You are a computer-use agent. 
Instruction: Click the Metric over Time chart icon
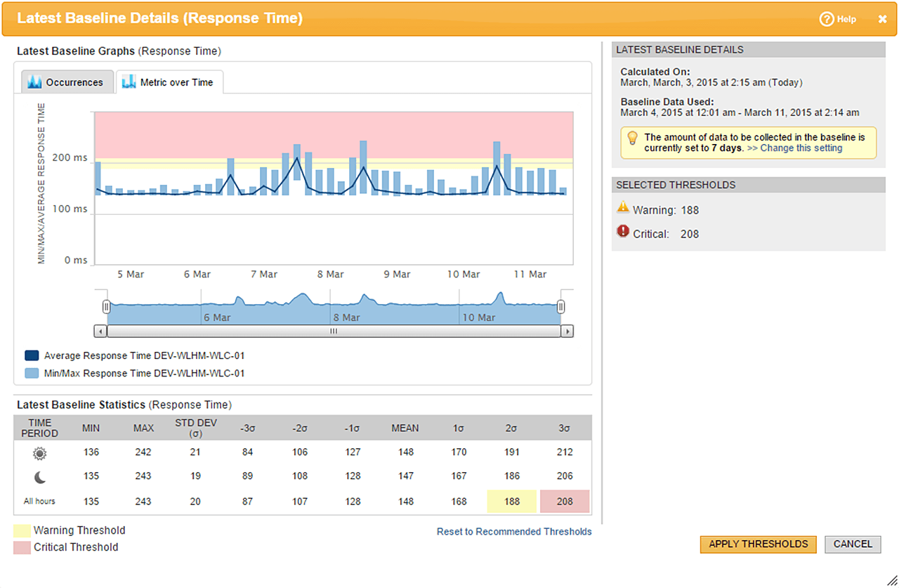(129, 82)
